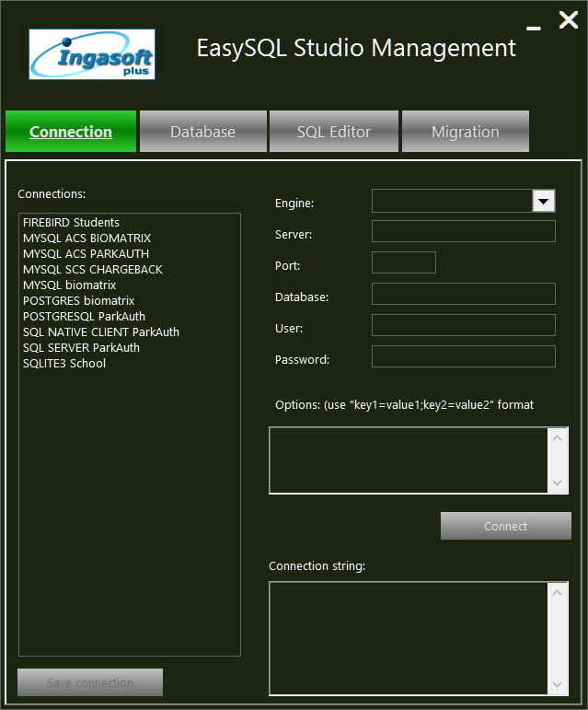
Task: Open the Engine dropdown arrow
Action: pos(544,202)
